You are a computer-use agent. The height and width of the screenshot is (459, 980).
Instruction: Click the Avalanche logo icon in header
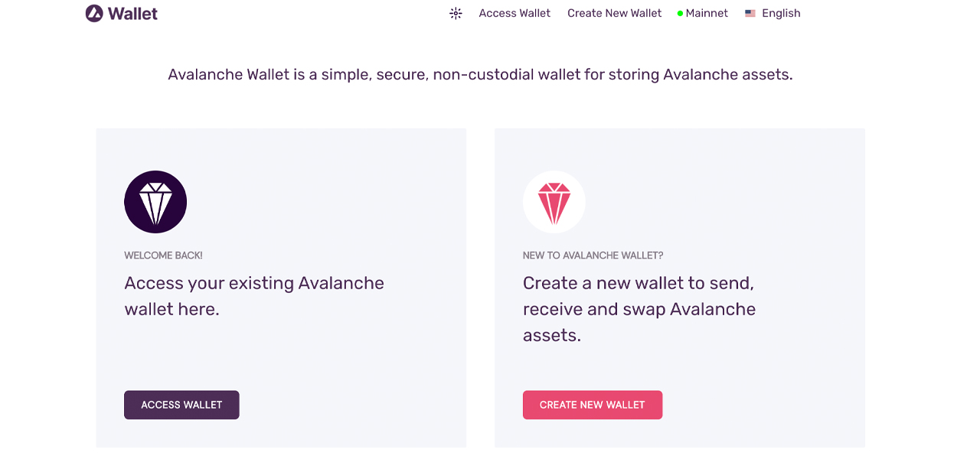tap(94, 13)
